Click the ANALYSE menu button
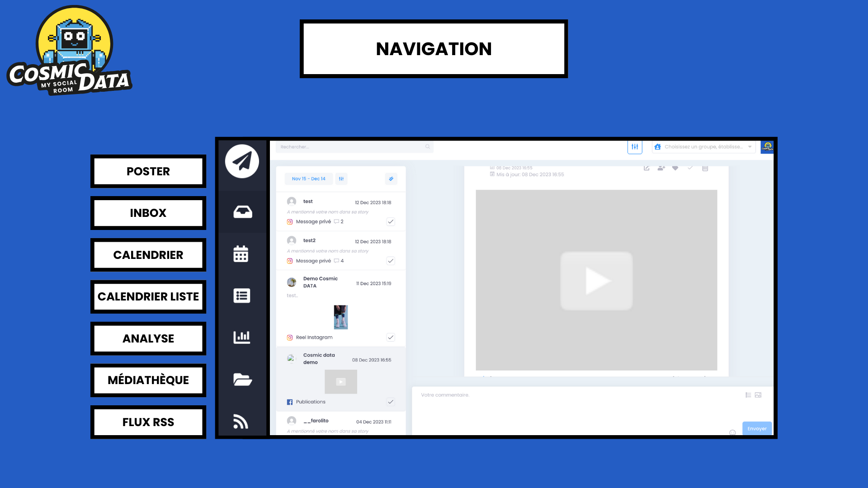Image resolution: width=868 pixels, height=488 pixels. [148, 338]
